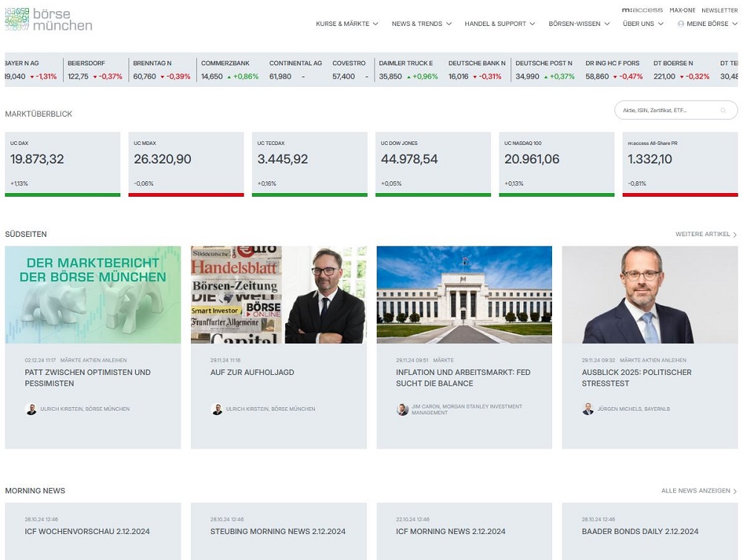Open the m:access link
Image resolution: width=743 pixels, height=560 pixels.
pos(642,10)
